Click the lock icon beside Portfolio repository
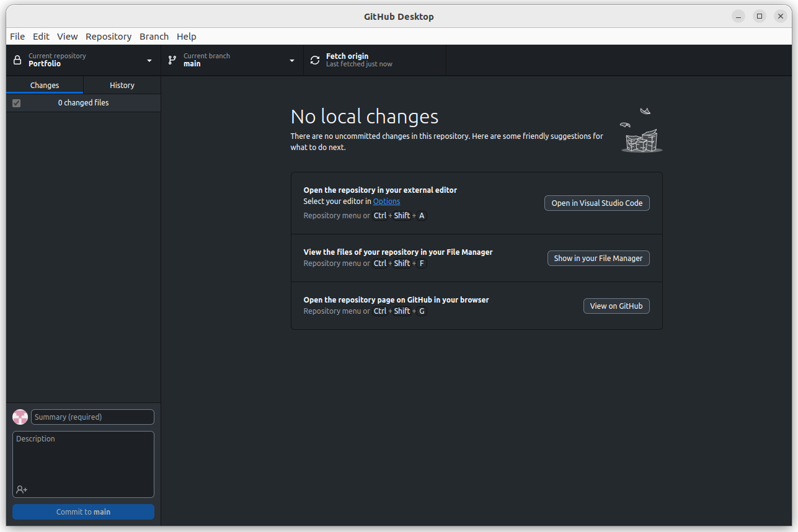Screen dimensions: 798x532 click(17, 60)
